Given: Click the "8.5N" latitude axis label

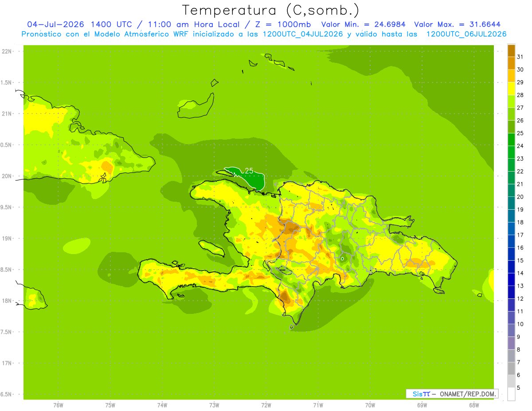Looking at the screenshot, I should click(x=6, y=270).
